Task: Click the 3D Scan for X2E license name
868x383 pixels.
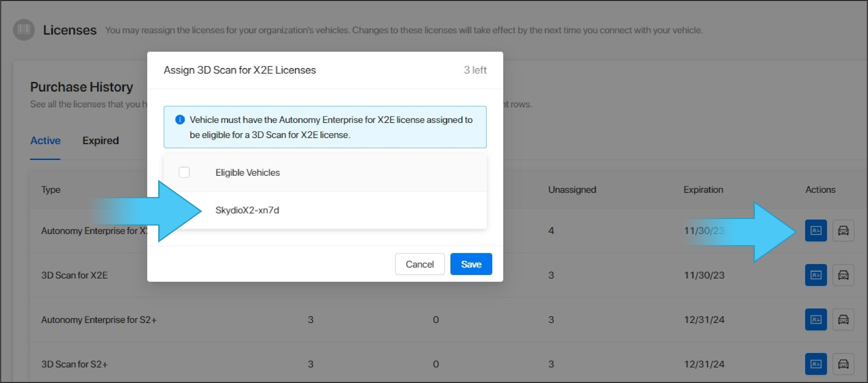Action: (74, 275)
